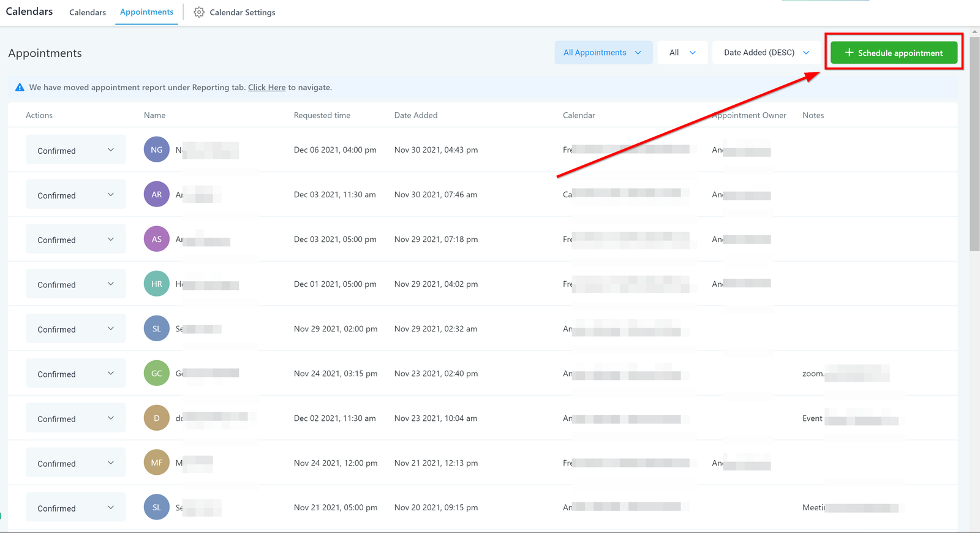Viewport: 980px width, 533px height.
Task: Expand the Date Added (DESC) sort dropdown
Action: (766, 53)
